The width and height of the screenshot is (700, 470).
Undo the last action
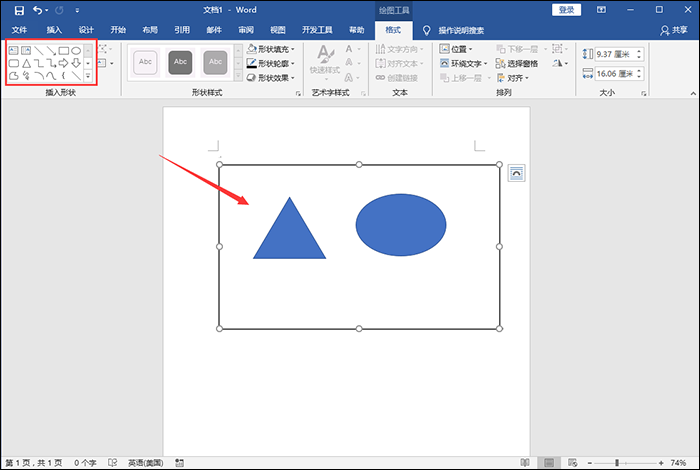pyautogui.click(x=38, y=10)
